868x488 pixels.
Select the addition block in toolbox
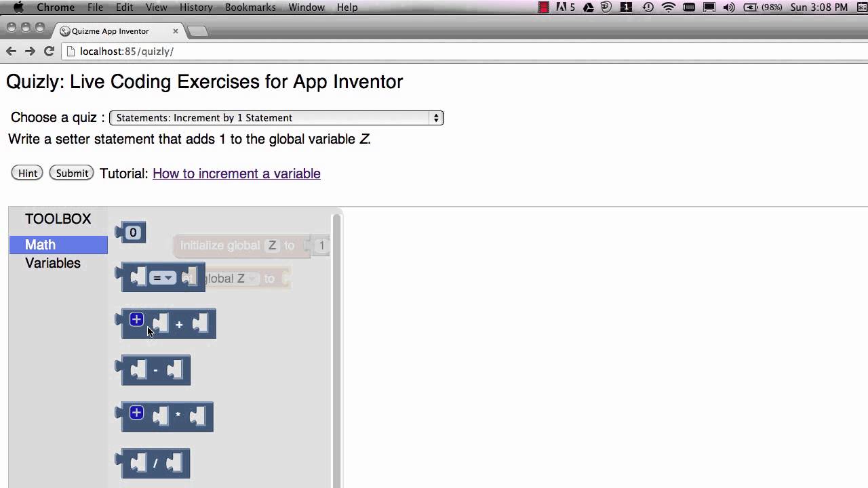coord(165,324)
